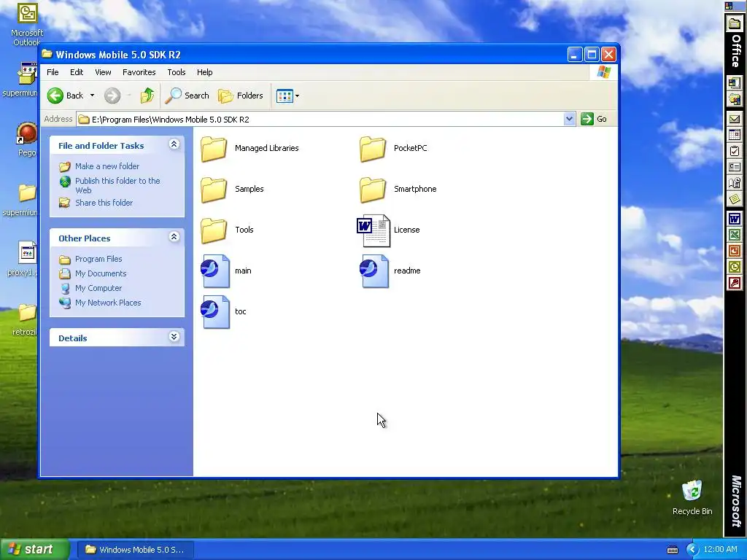747x560 pixels.
Task: Select the PocketPC folder icon
Action: [373, 149]
